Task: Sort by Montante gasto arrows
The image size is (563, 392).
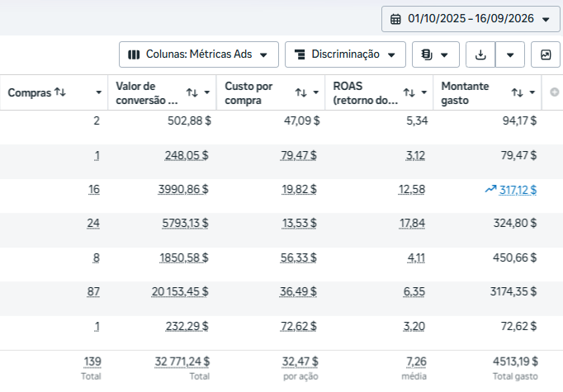Action: click(x=517, y=92)
